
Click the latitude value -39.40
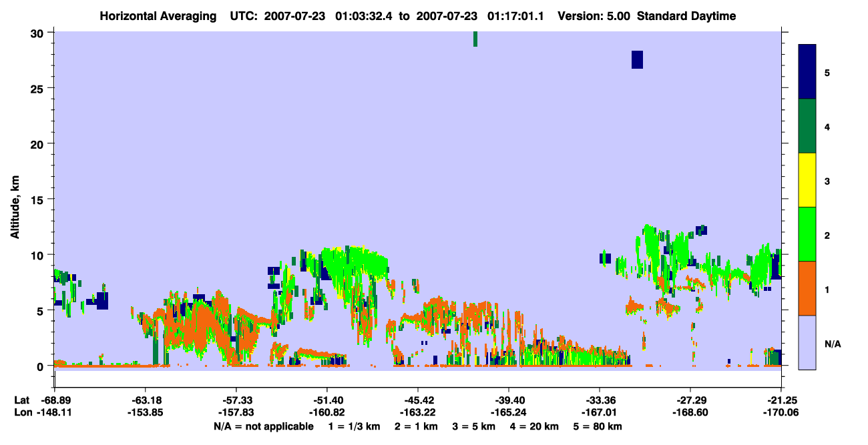(x=509, y=400)
